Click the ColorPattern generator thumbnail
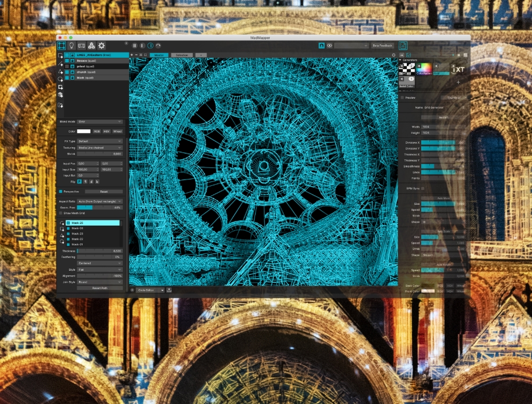Screen dimensions: 532x404 tap(424, 68)
